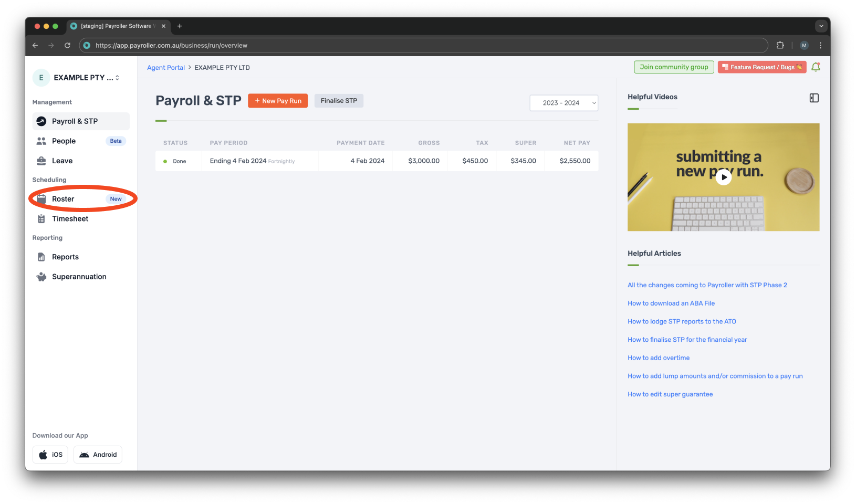Viewport: 856px width, 504px height.
Task: Click the site info icon in address bar
Action: coord(87,46)
